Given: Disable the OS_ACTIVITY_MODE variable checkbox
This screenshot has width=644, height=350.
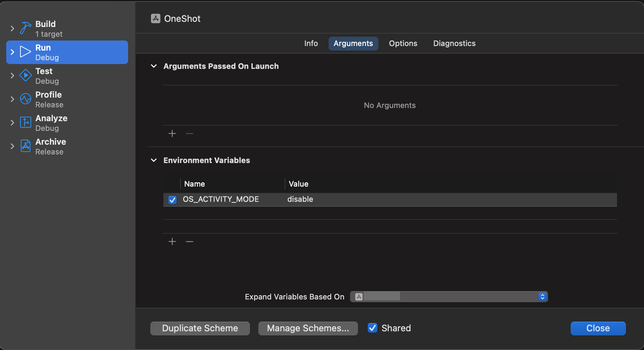Looking at the screenshot, I should click(x=172, y=200).
